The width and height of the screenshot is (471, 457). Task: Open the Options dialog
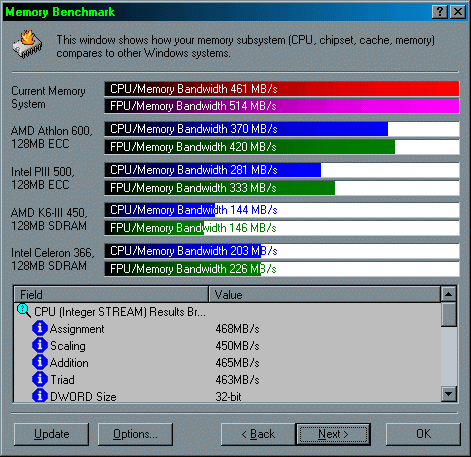pyautogui.click(x=135, y=434)
